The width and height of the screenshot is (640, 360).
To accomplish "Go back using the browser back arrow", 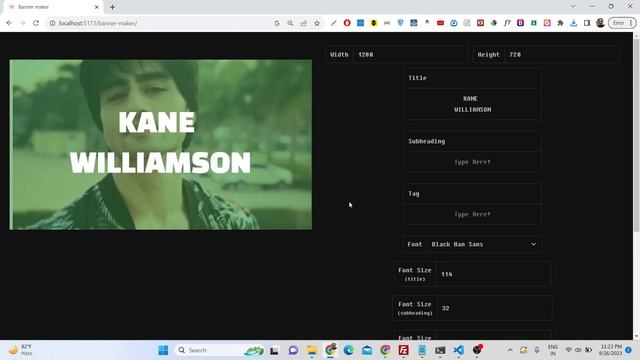I will (x=9, y=23).
